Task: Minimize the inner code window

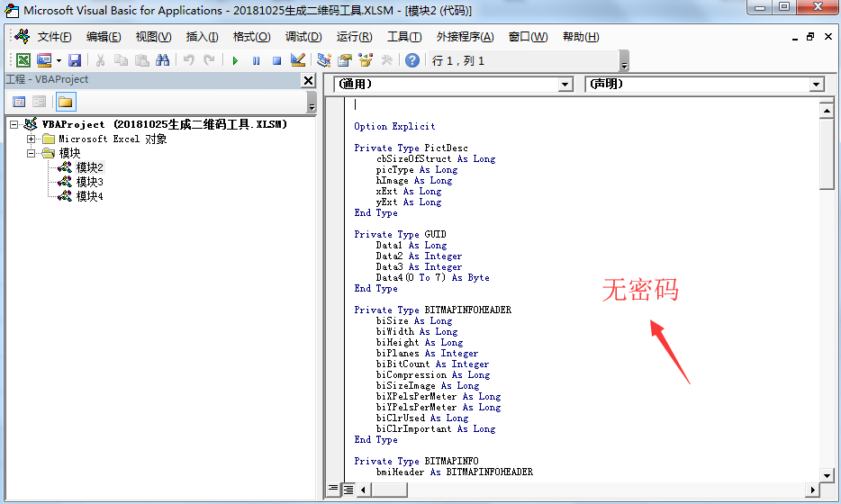Action: 795,37
